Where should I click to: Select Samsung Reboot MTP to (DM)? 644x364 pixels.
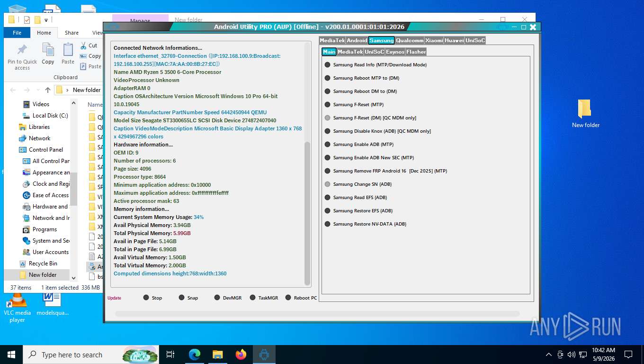click(x=362, y=78)
